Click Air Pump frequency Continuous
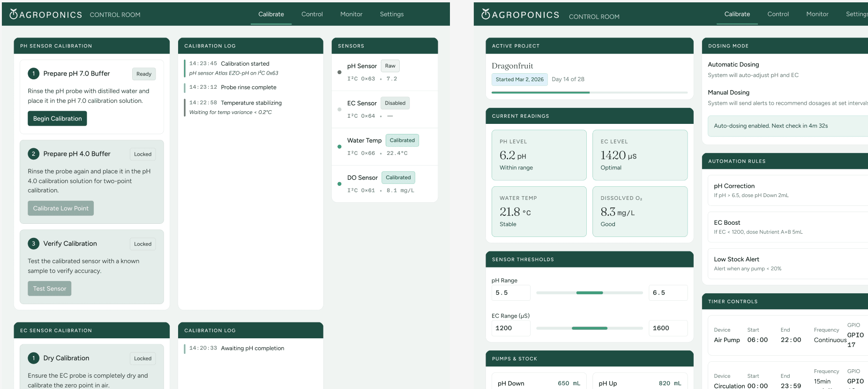This screenshot has width=868, height=389. [830, 340]
